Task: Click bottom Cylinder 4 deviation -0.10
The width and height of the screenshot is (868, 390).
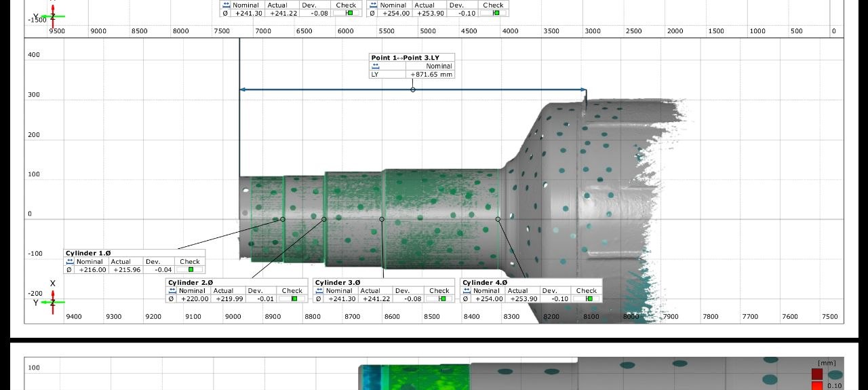Action: pos(559,298)
